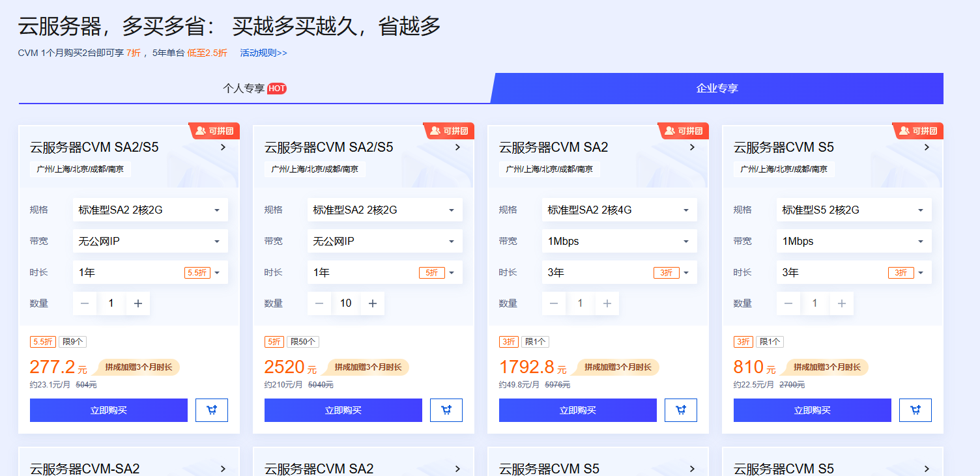Click 云服务器CVM S5 title on 810元 card

(784, 147)
